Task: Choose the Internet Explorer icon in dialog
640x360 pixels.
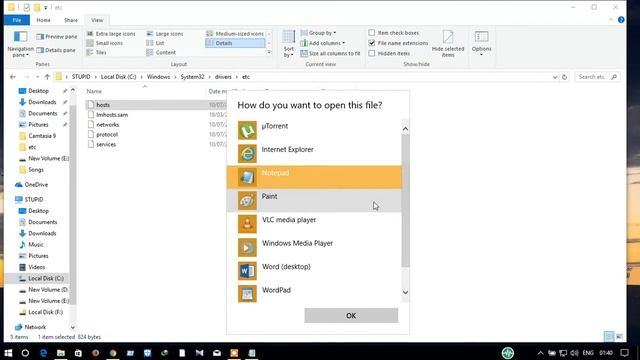Action: [x=247, y=154]
